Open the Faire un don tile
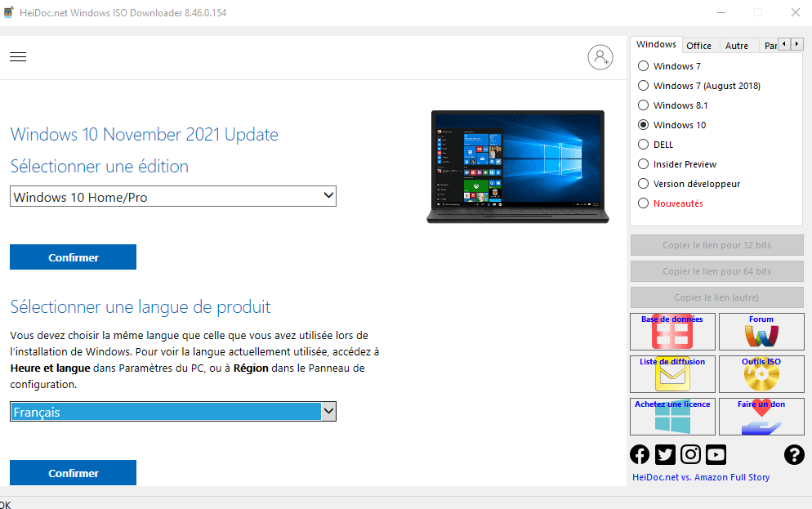 (761, 417)
